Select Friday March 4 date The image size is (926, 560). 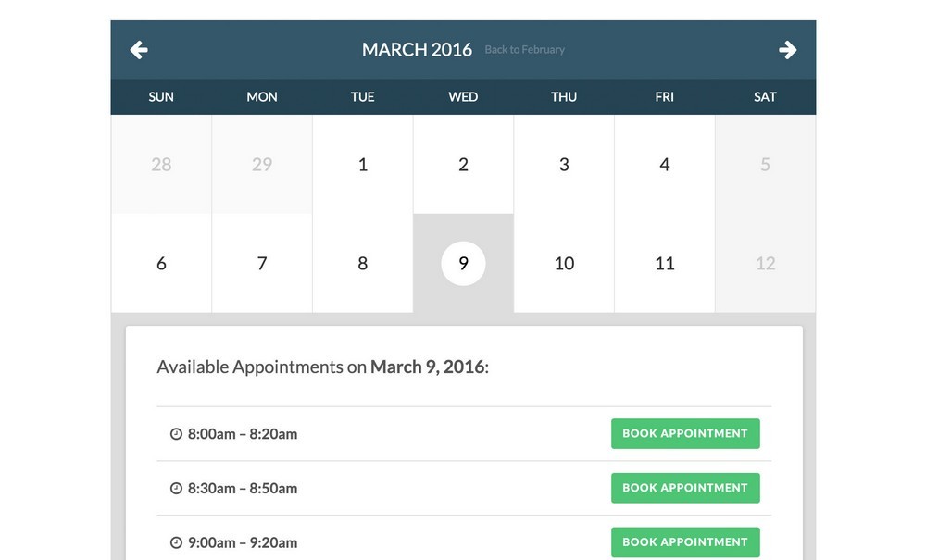pos(665,165)
